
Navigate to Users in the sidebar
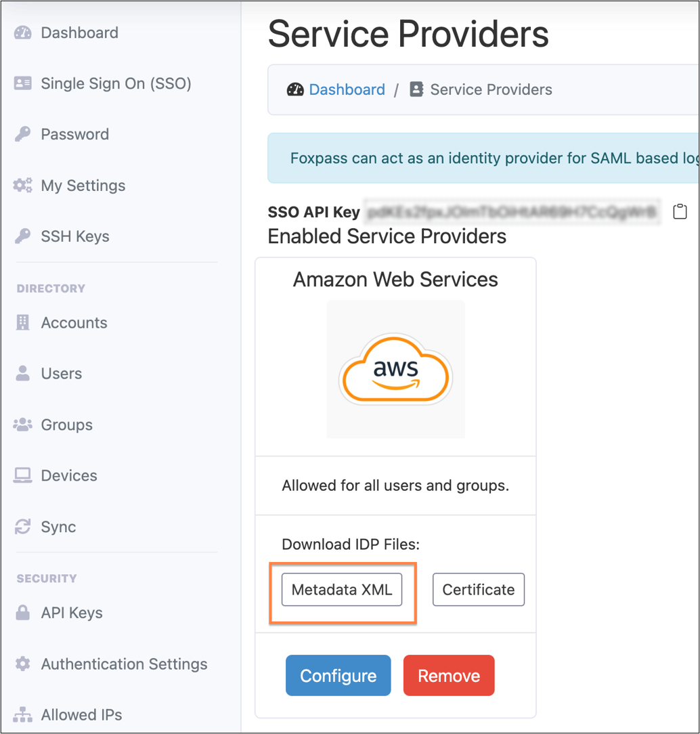click(x=62, y=374)
